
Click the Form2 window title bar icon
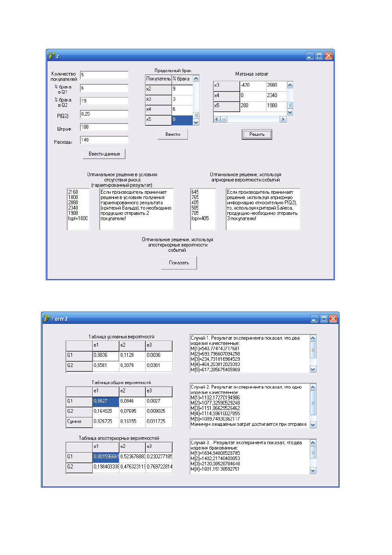point(47,319)
